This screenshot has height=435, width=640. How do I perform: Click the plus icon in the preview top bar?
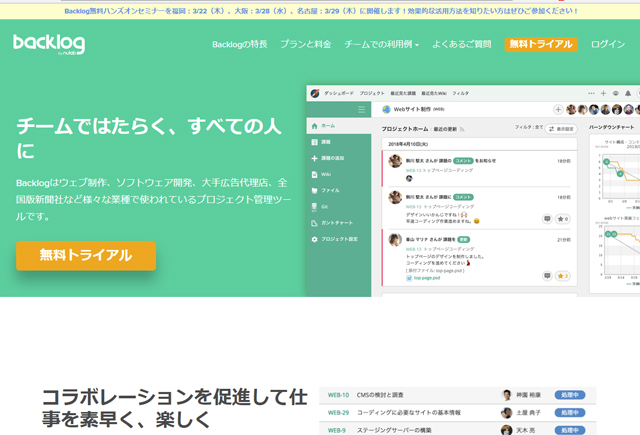pyautogui.click(x=603, y=93)
